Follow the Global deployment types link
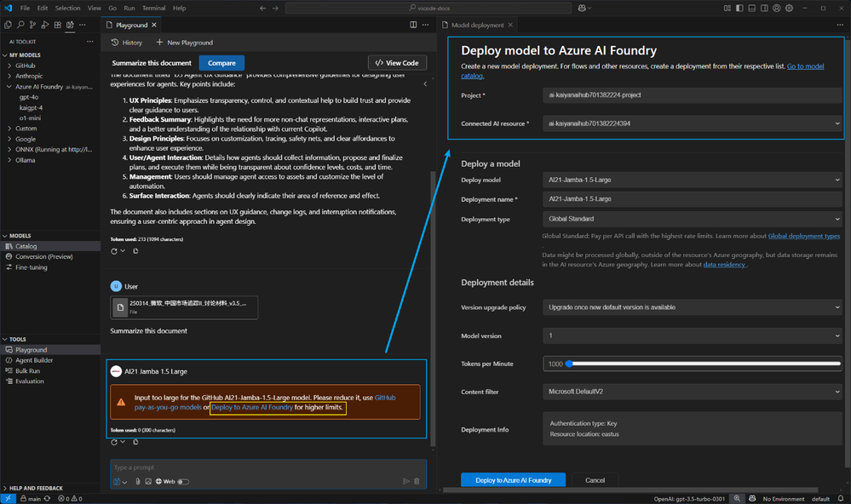 pyautogui.click(x=804, y=236)
